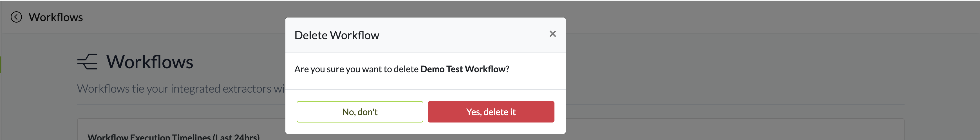This screenshot has width=980, height=140.
Task: Click the dialog footer left of "No, don't"
Action: (x=291, y=112)
